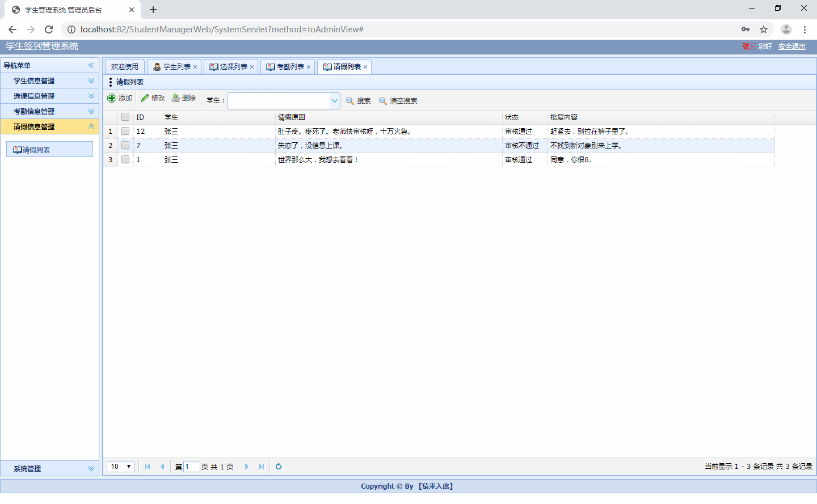The width and height of the screenshot is (817, 504).
Task: Select status cell '审核不通过'
Action: (525, 145)
